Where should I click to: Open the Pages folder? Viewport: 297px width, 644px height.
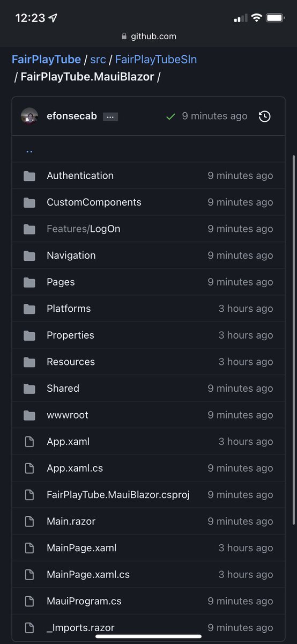[61, 282]
